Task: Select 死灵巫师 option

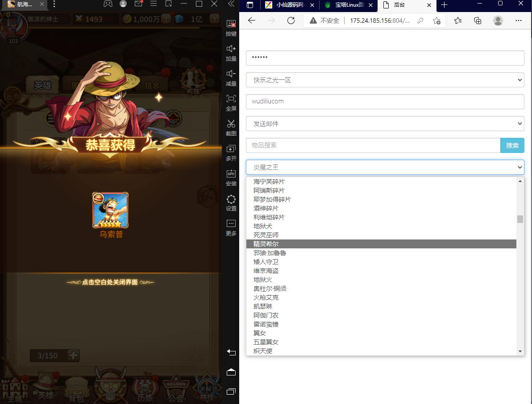Action: tap(381, 235)
